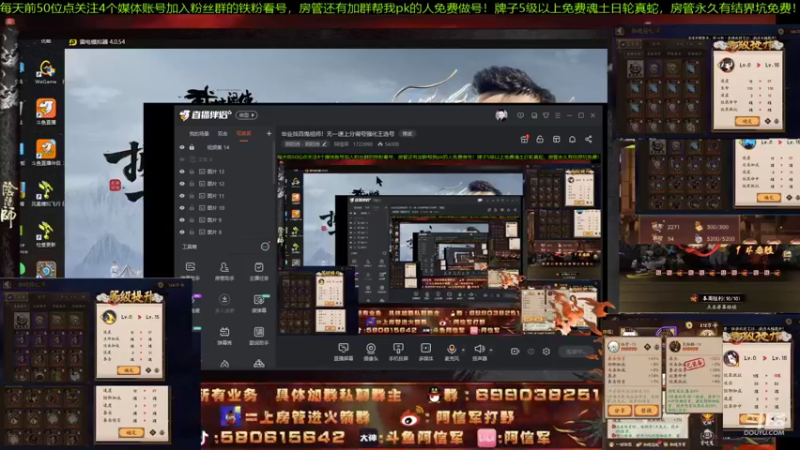Screen dimensions: 800x450
Task: Select the 图片 12 layer row
Action: (x=224, y=184)
